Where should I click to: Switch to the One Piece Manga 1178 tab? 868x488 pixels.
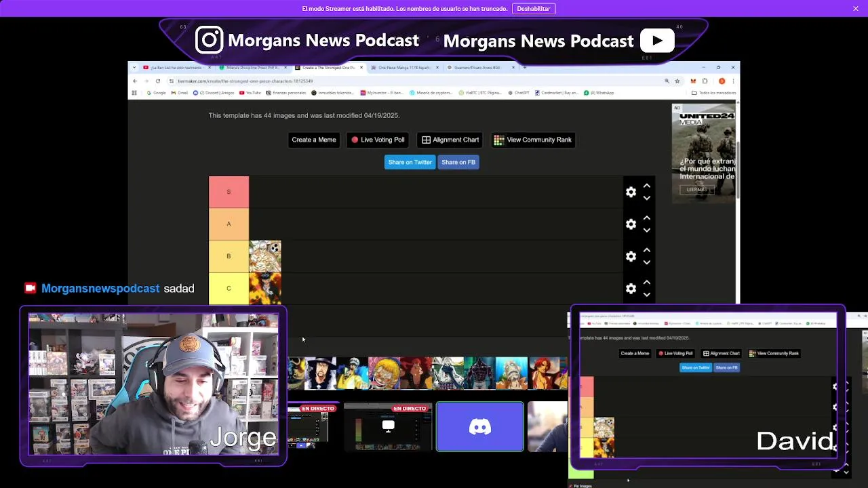[404, 68]
